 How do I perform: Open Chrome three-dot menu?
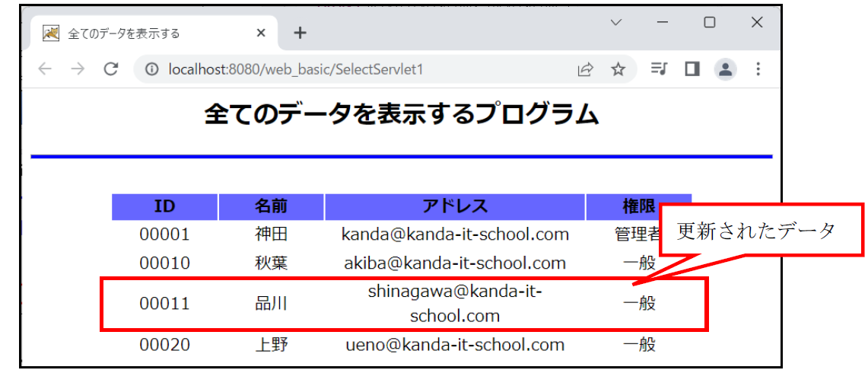tap(757, 69)
